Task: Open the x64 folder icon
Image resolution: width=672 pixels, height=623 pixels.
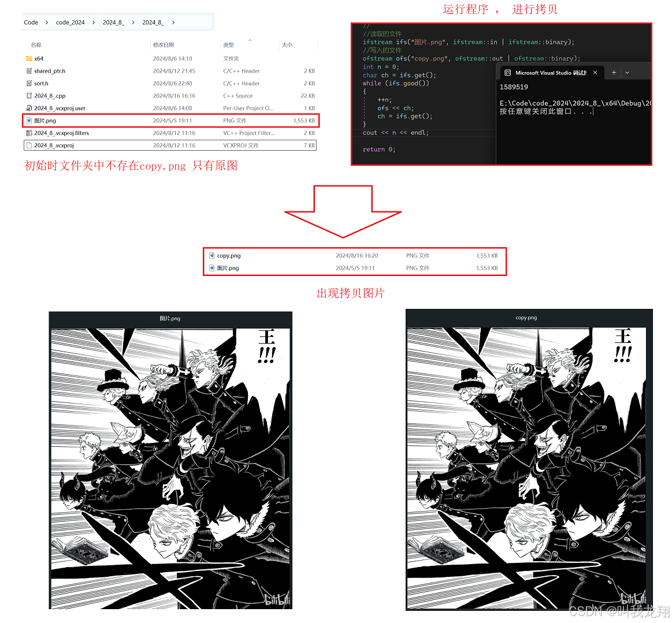Action: (29, 59)
